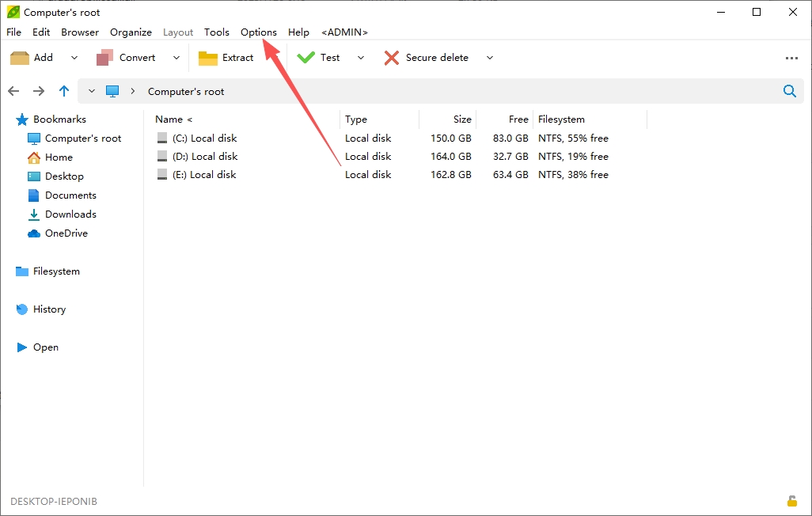Open the History section in sidebar

click(x=49, y=309)
